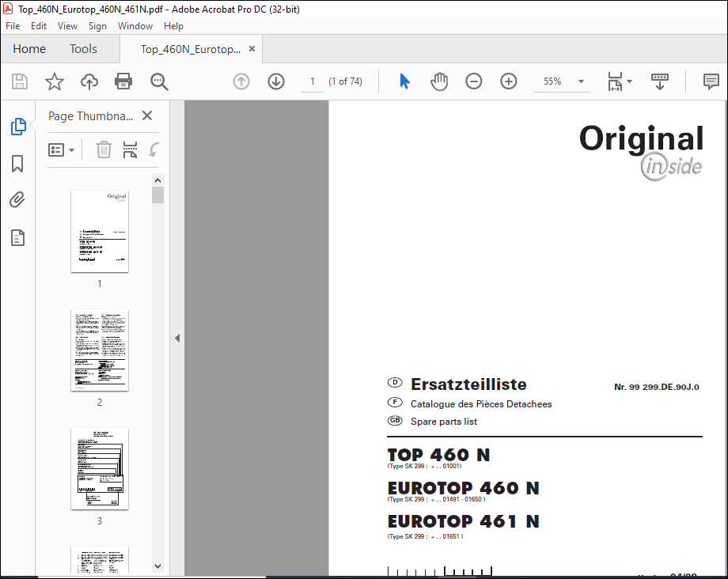This screenshot has width=728, height=579.
Task: Close the Page Thumbnails panel
Action: point(147,115)
